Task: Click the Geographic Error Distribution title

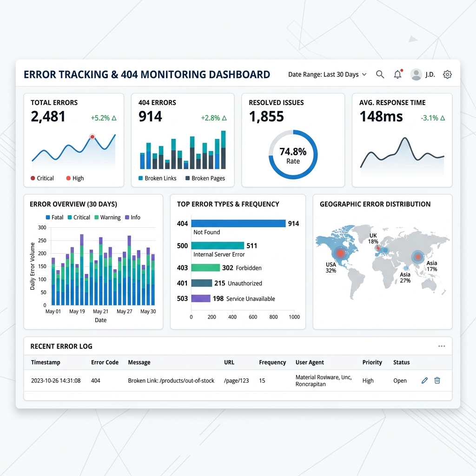Action: (x=375, y=204)
